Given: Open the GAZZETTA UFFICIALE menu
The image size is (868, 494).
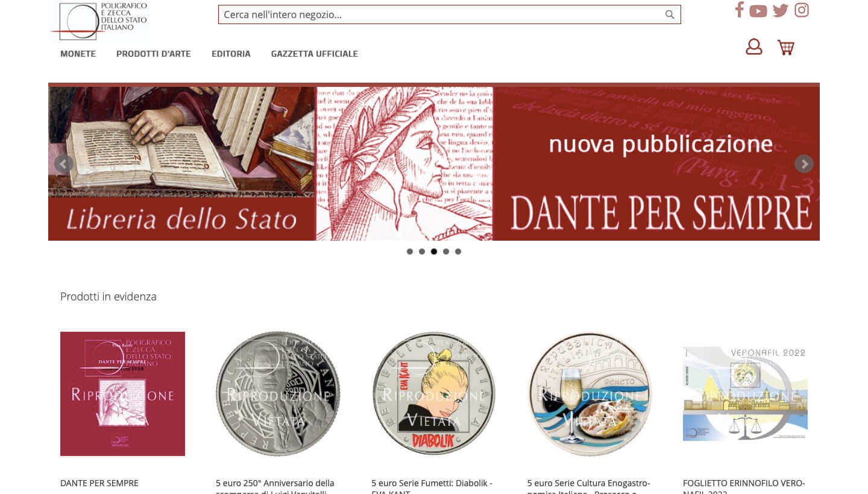Looking at the screenshot, I should point(315,54).
